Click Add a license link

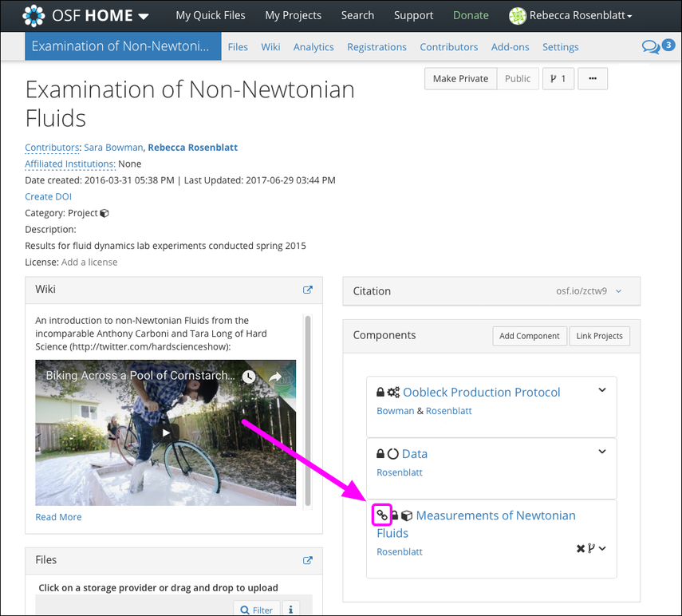(x=89, y=263)
